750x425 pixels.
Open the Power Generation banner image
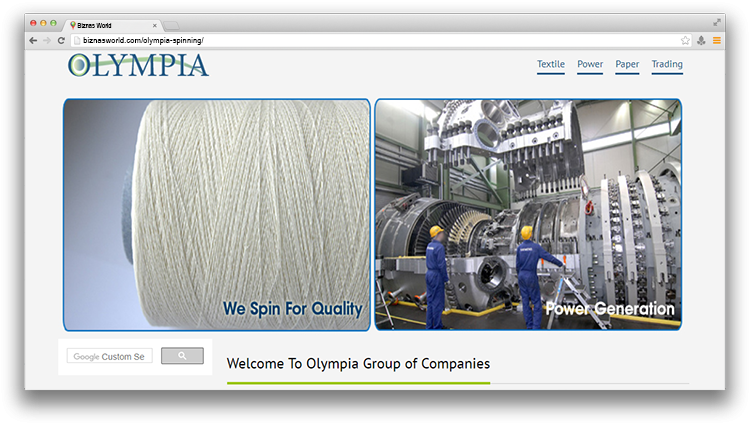coord(528,215)
